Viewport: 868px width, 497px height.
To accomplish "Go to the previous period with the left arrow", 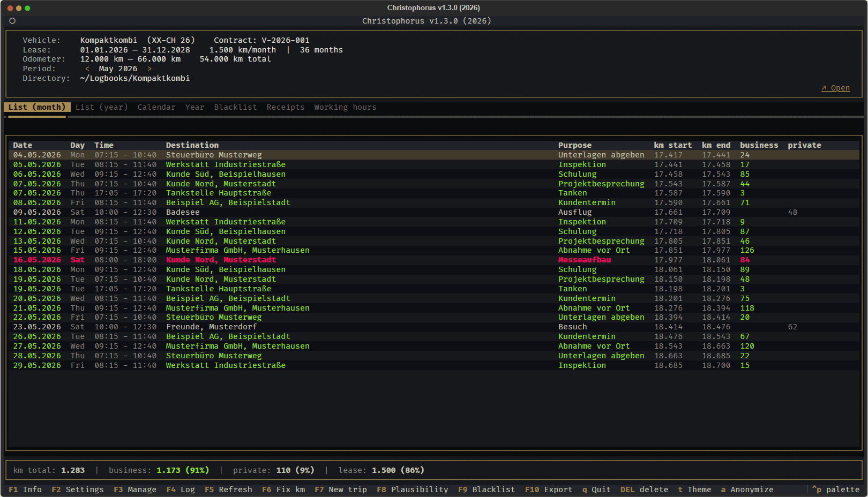I will [87, 69].
